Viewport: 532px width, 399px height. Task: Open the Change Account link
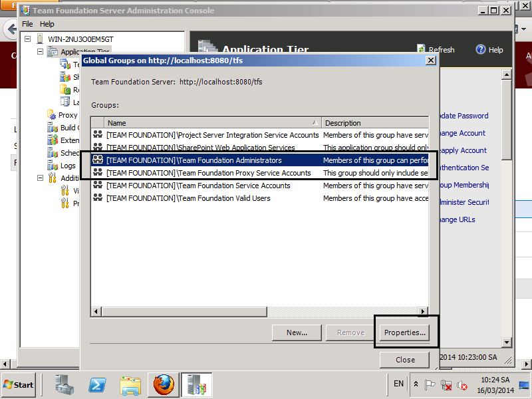(x=462, y=133)
